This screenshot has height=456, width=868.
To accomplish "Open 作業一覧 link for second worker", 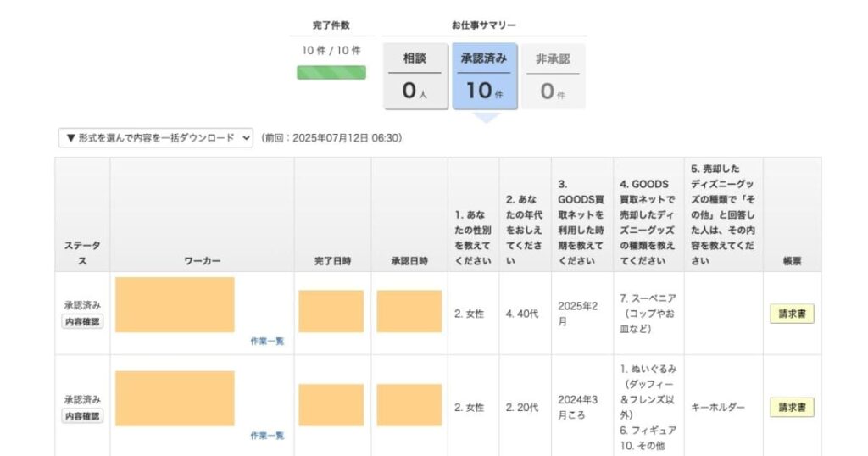I will pos(267,436).
